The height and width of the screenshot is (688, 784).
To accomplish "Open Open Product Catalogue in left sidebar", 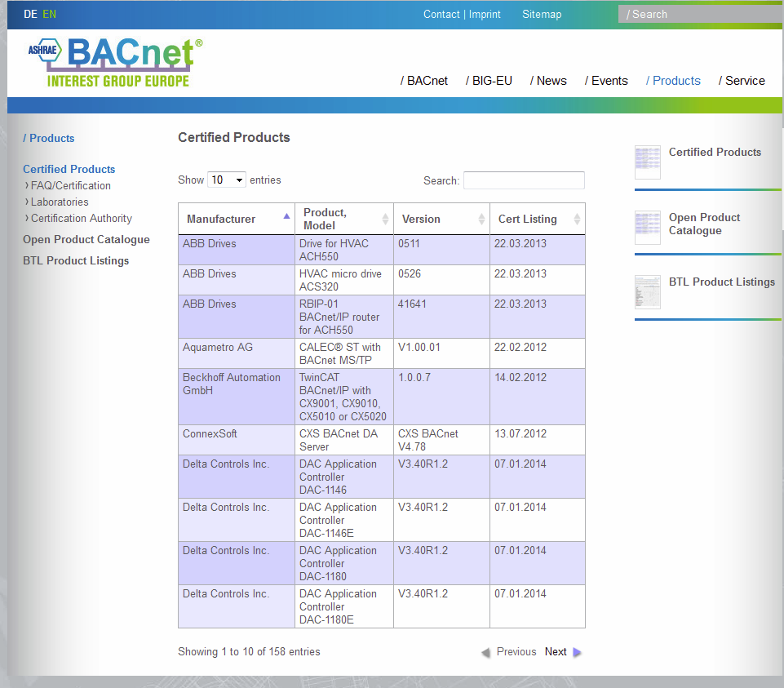I will click(x=86, y=240).
